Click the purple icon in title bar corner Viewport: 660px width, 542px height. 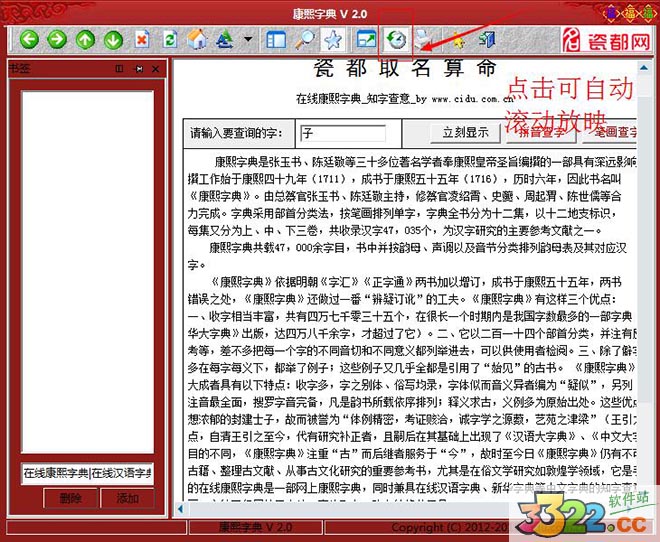[x=611, y=13]
